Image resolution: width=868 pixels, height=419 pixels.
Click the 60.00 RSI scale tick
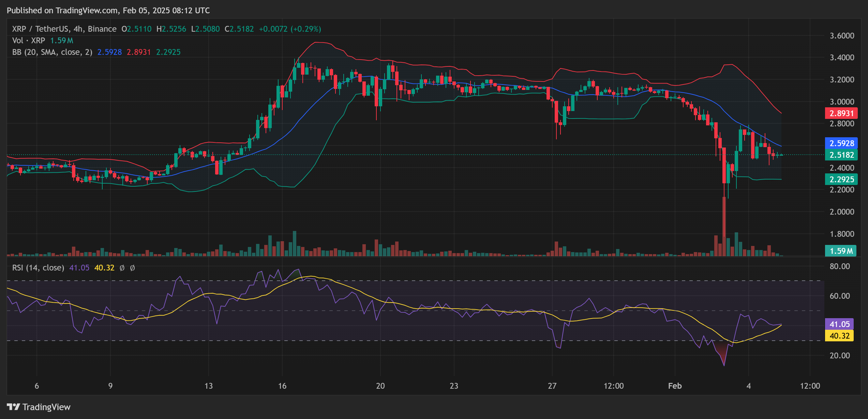(840, 296)
